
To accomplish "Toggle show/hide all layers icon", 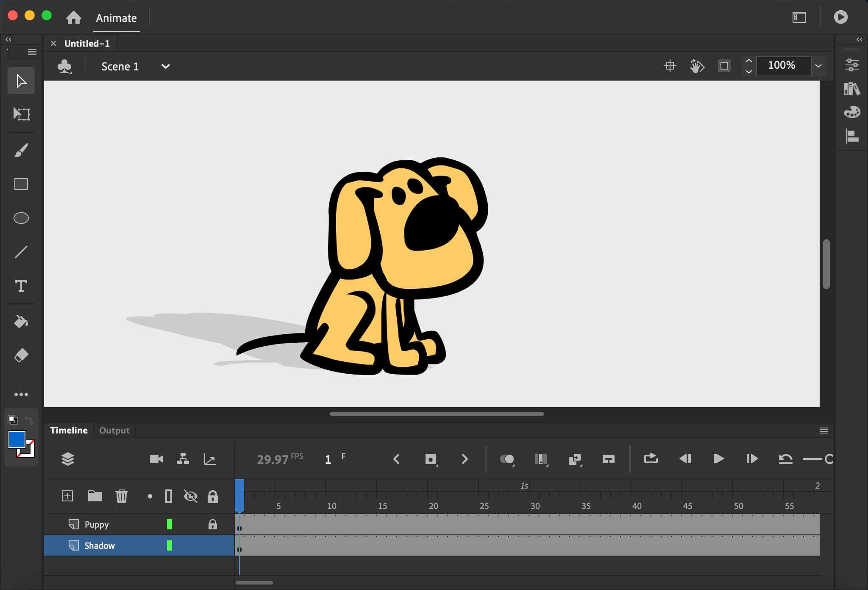I will [x=190, y=496].
